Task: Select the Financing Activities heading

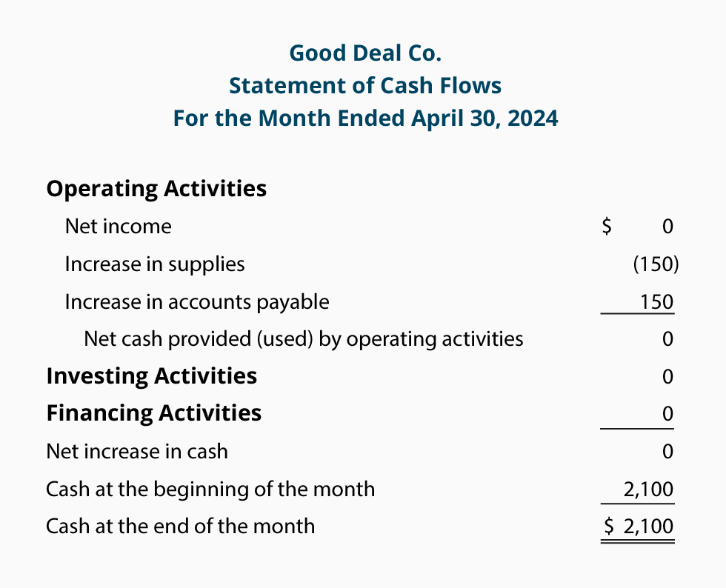Action: (x=154, y=413)
